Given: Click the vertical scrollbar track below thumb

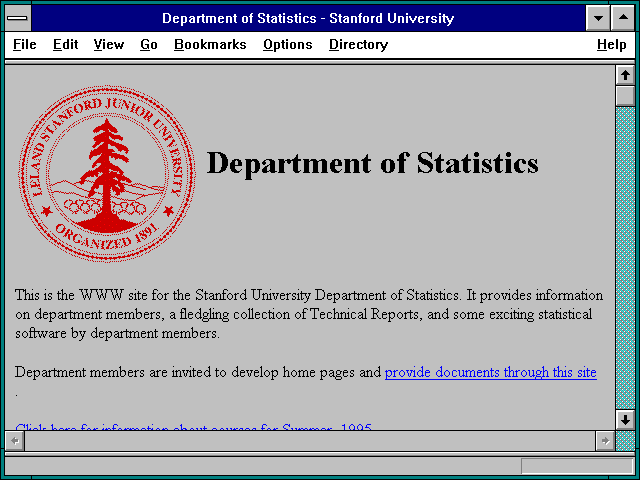Looking at the screenshot, I should 625,258.
